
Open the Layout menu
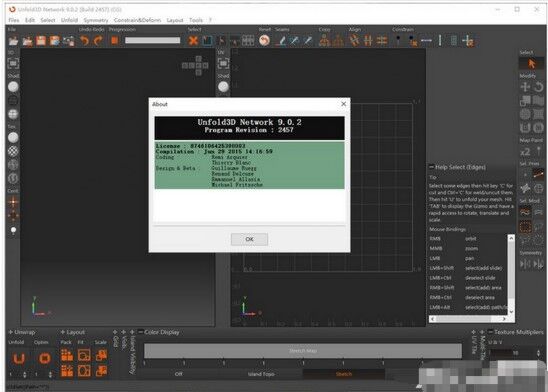click(175, 20)
